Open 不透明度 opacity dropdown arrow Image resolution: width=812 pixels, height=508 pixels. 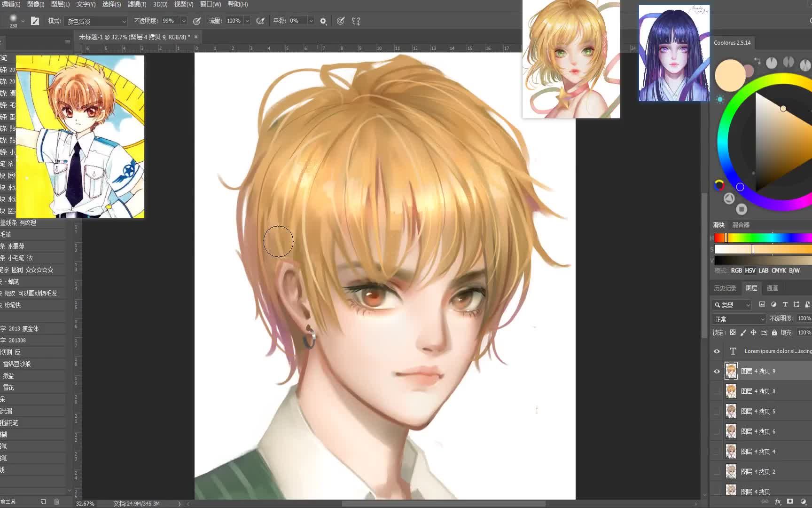184,21
